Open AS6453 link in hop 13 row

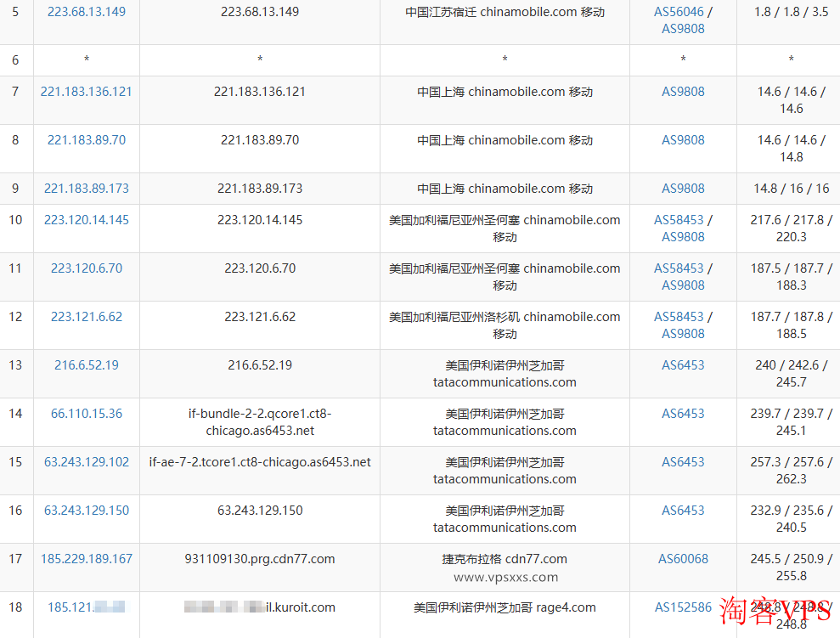pyautogui.click(x=683, y=365)
